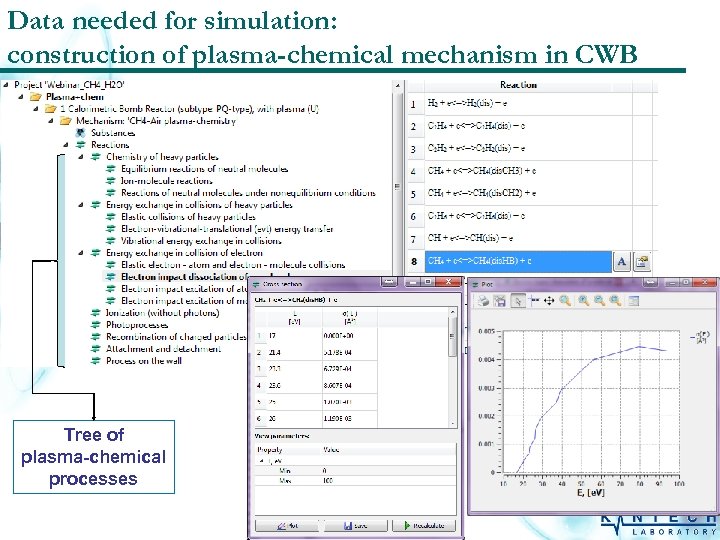
Task: Click the pin button in Cross section title bar
Action: click(x=389, y=282)
